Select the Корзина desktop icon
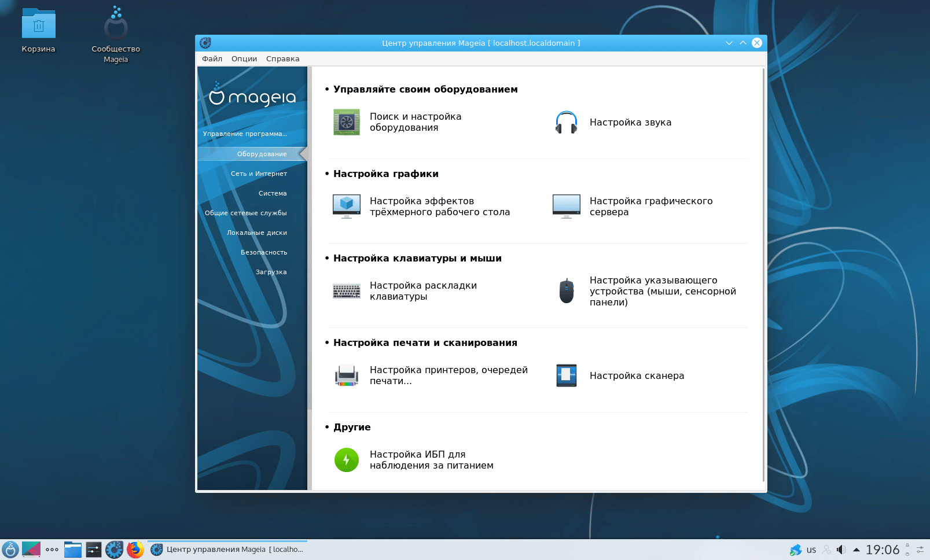The height and width of the screenshot is (560, 930). [39, 31]
